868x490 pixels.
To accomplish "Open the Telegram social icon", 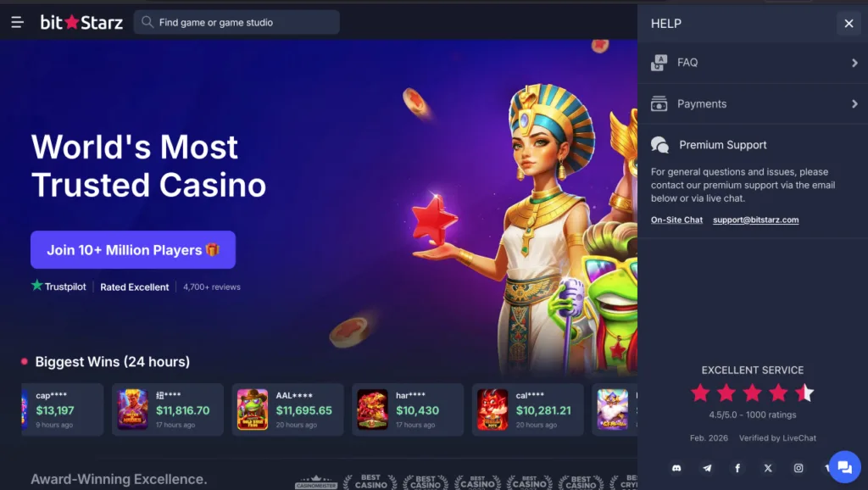I will click(x=707, y=468).
